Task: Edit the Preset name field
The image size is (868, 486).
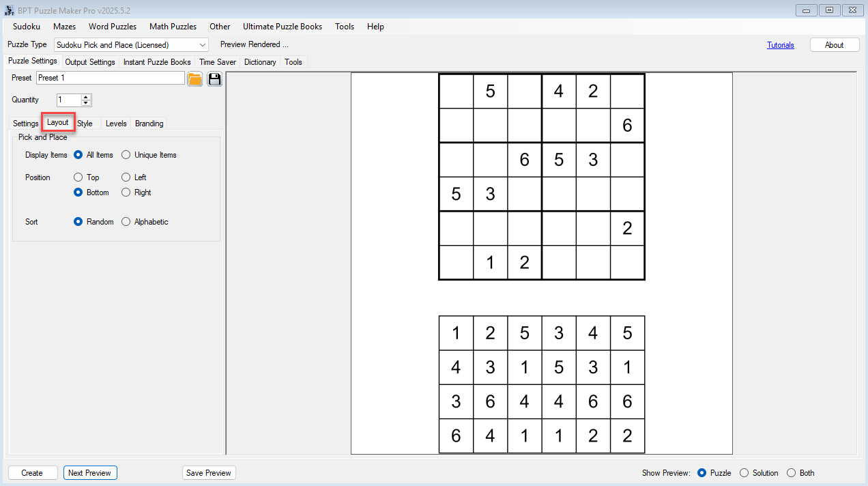Action: pyautogui.click(x=109, y=78)
